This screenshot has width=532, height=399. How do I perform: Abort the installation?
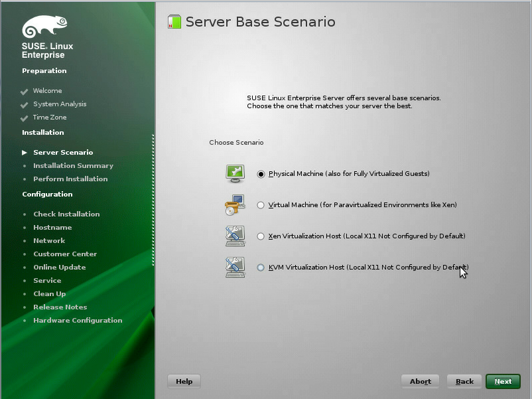click(x=421, y=381)
